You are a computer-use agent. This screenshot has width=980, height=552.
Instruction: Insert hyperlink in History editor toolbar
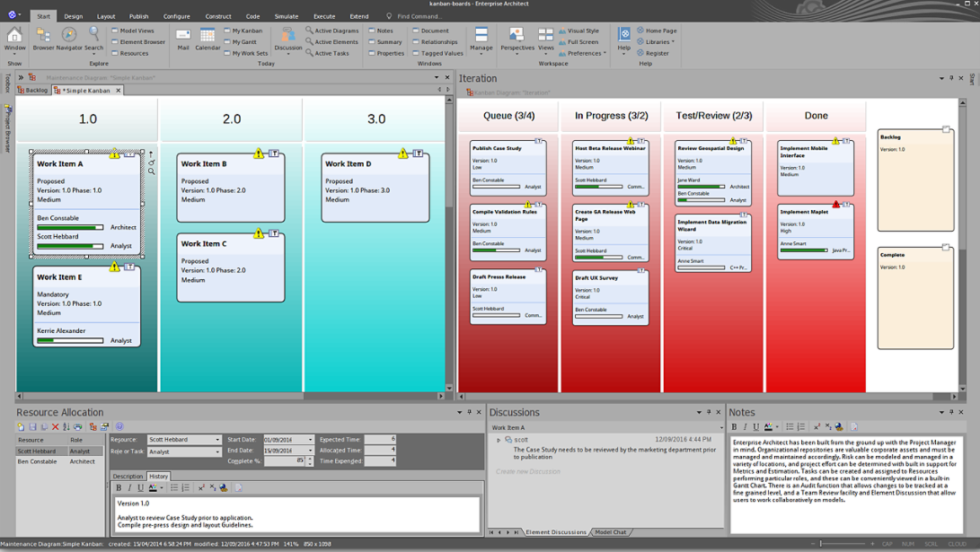[x=224, y=487]
